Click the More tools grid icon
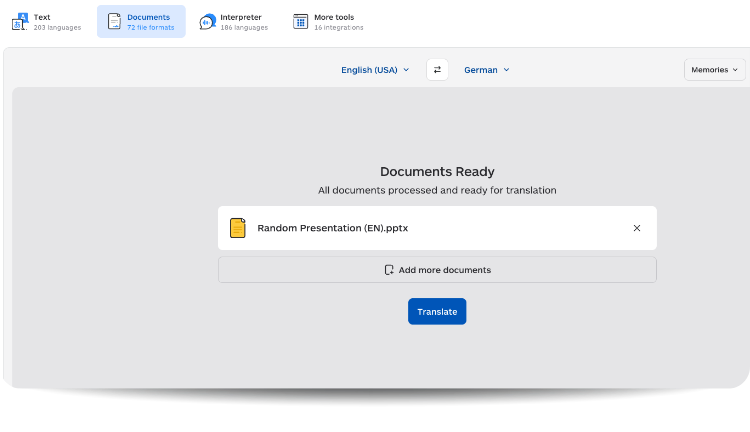This screenshot has width=750, height=432. click(300, 22)
